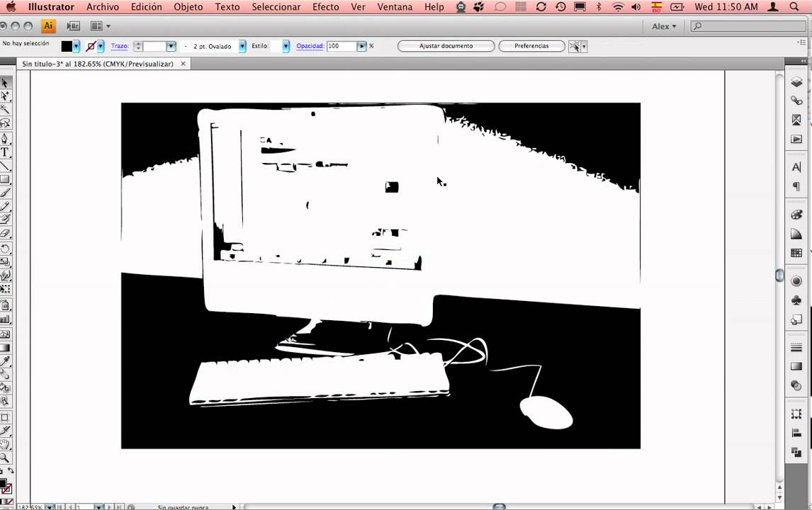Open the Texto menu

point(227,7)
